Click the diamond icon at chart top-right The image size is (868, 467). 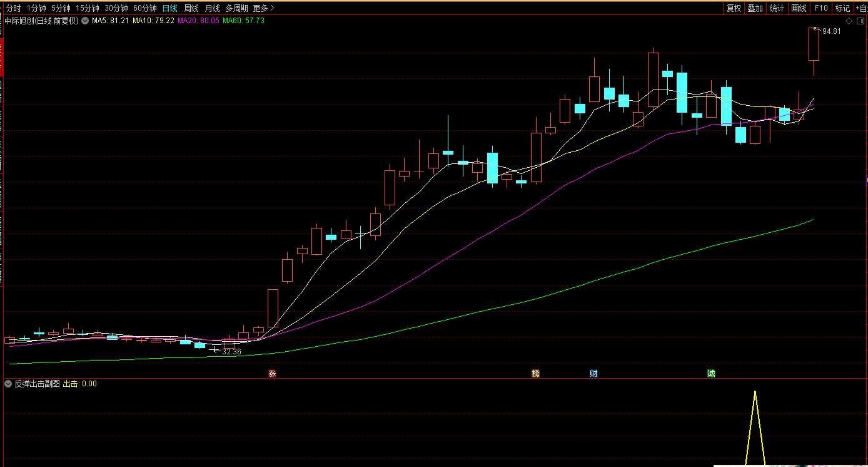coord(847,21)
